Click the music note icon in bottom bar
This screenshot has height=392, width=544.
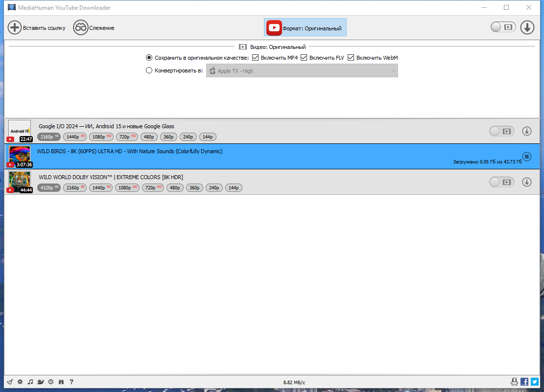click(x=30, y=382)
